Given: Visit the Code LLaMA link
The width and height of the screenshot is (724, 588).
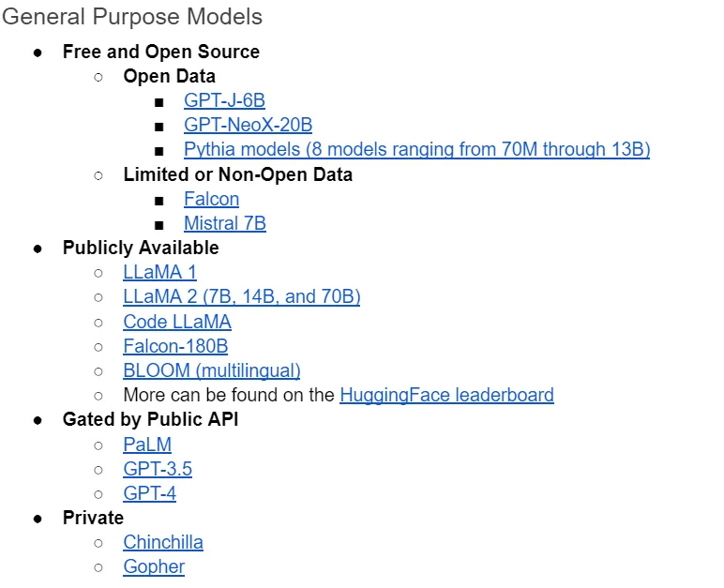Looking at the screenshot, I should [177, 322].
